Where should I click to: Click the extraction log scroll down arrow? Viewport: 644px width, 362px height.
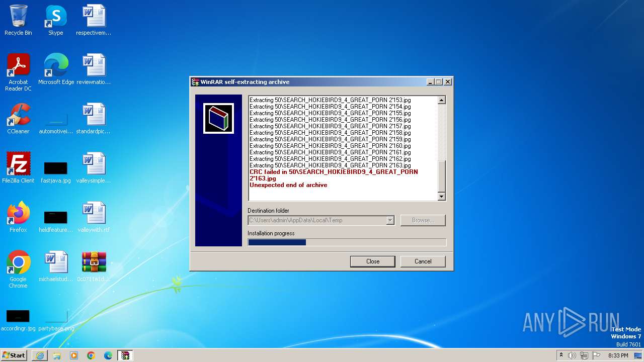(x=441, y=197)
